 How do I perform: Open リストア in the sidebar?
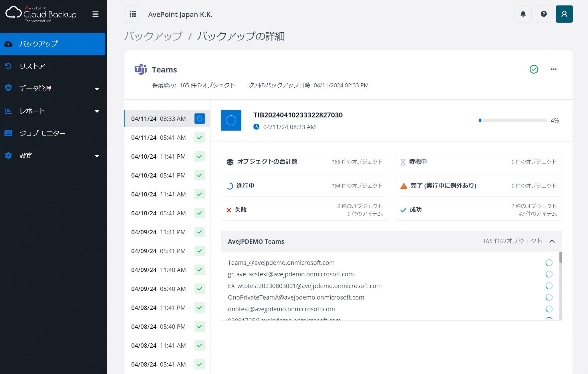pos(53,66)
